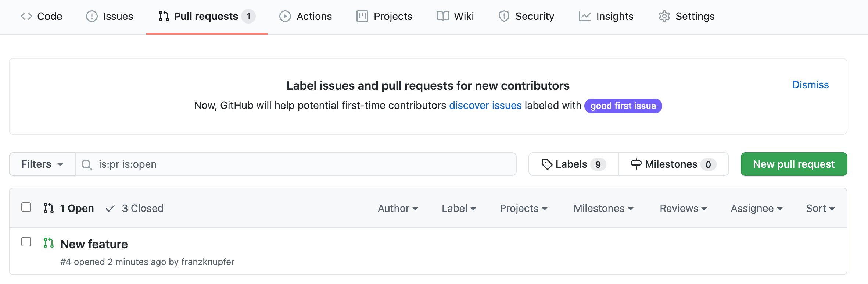The height and width of the screenshot is (284, 868).
Task: Dismiss the new contributors banner
Action: (810, 85)
